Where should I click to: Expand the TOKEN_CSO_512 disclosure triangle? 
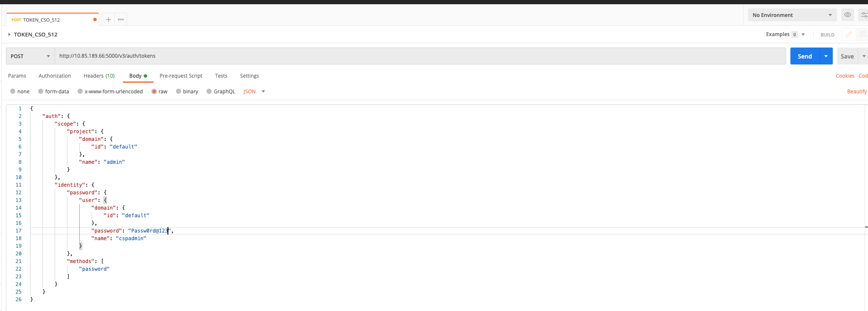point(9,34)
